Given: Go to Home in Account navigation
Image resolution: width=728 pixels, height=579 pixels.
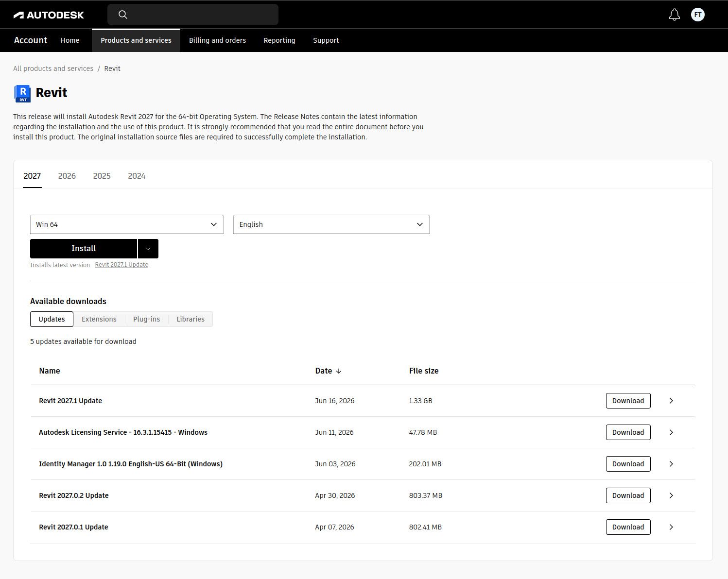Looking at the screenshot, I should (70, 40).
